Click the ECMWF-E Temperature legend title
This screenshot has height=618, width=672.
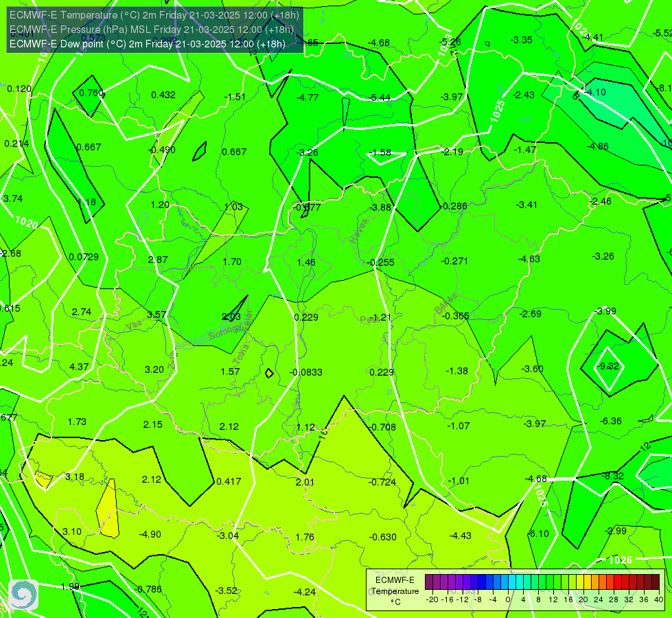(x=395, y=591)
